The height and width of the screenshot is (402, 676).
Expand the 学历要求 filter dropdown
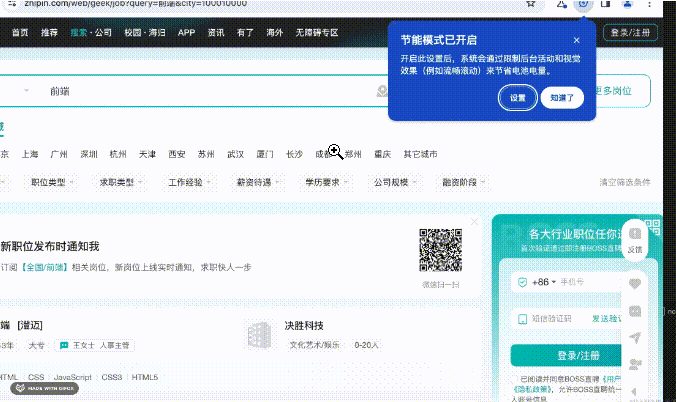click(326, 182)
